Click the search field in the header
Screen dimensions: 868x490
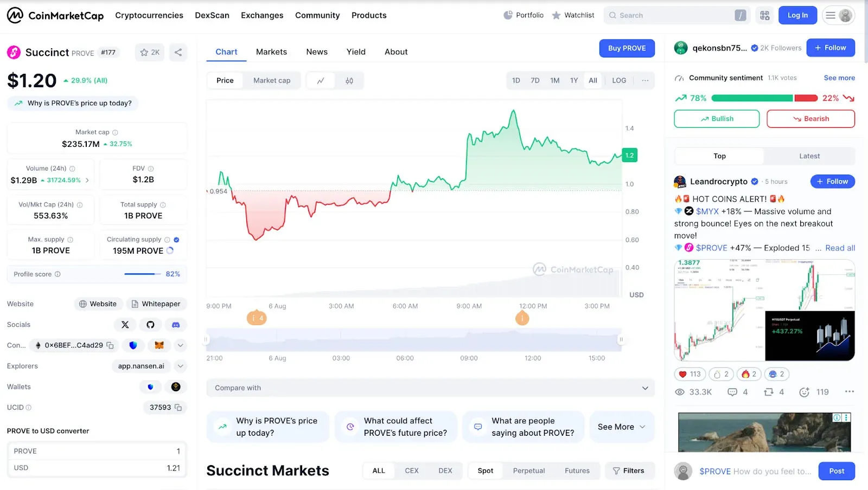[673, 15]
